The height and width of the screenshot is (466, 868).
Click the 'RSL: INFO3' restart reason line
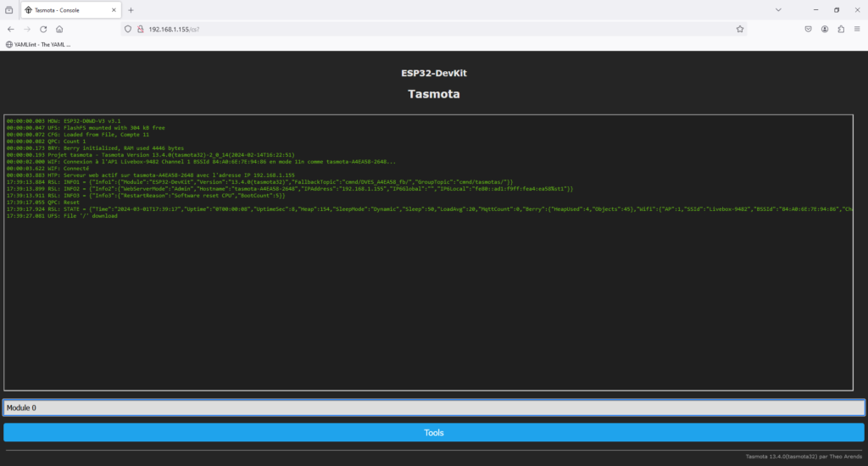point(146,196)
